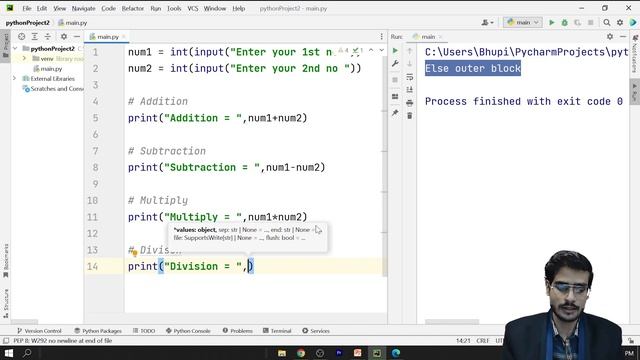Toggle scroll to end in Run console
Image resolution: width=640 pixels, height=360 pixels.
409,89
